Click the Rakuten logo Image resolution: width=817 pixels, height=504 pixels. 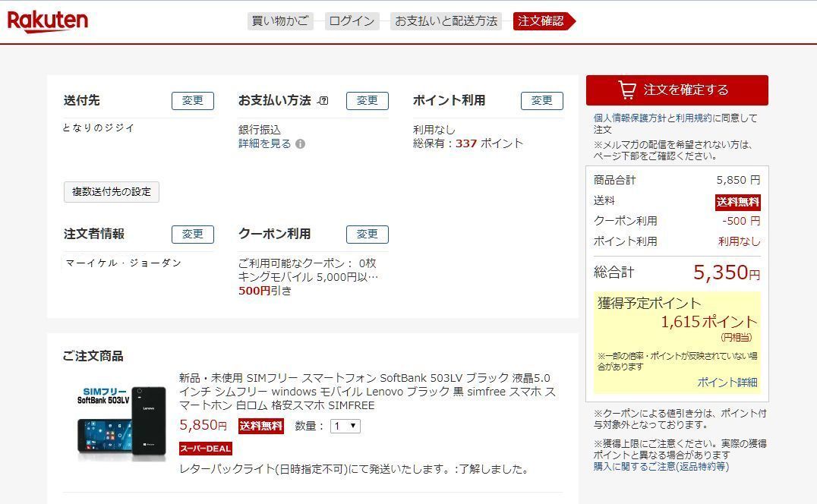(48, 20)
